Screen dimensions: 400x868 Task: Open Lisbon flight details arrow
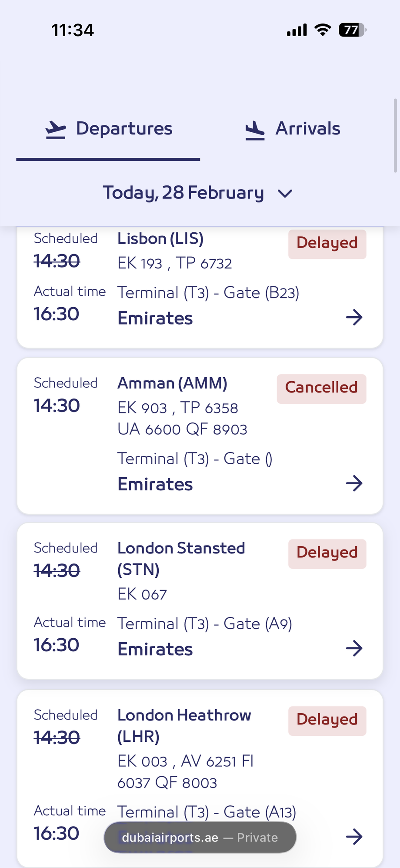coord(354,317)
